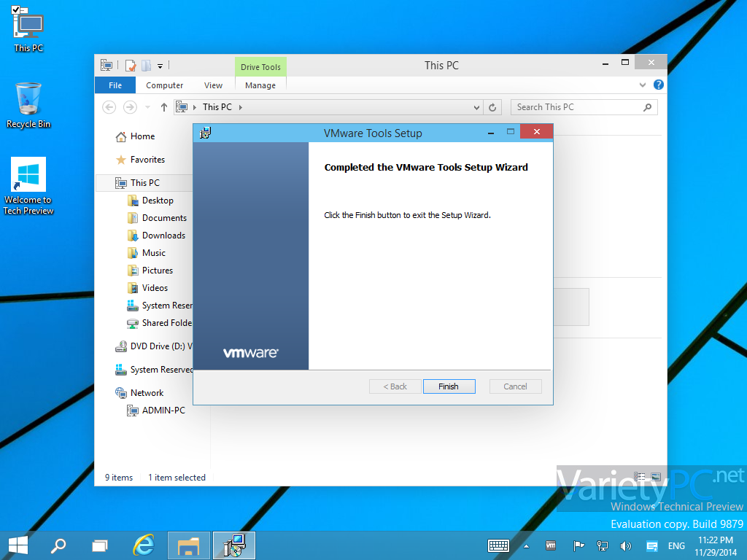Switch to large icons view in status bar
Screen dimensions: 747x560
656,477
